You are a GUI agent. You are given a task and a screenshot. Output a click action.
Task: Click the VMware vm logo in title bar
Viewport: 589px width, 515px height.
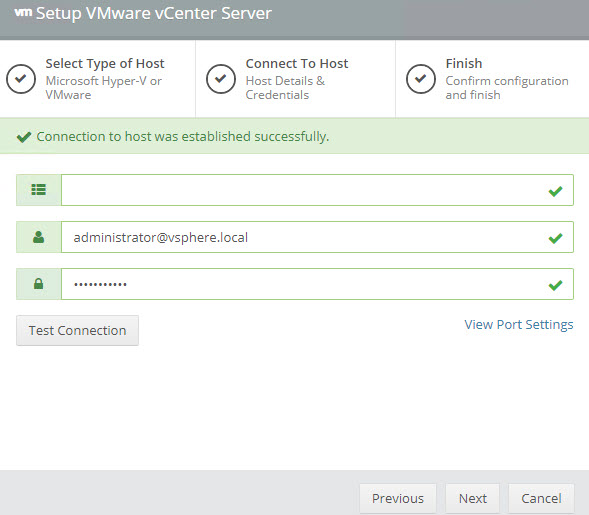pyautogui.click(x=23, y=12)
